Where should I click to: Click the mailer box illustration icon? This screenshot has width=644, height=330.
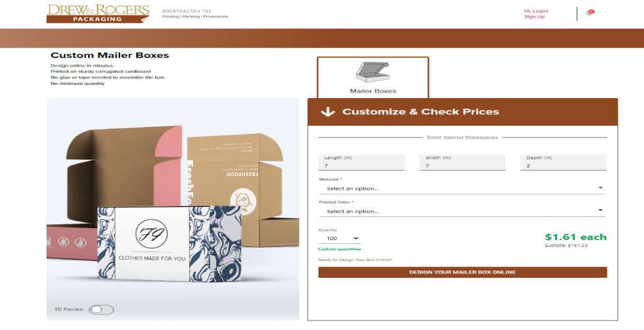click(x=372, y=72)
